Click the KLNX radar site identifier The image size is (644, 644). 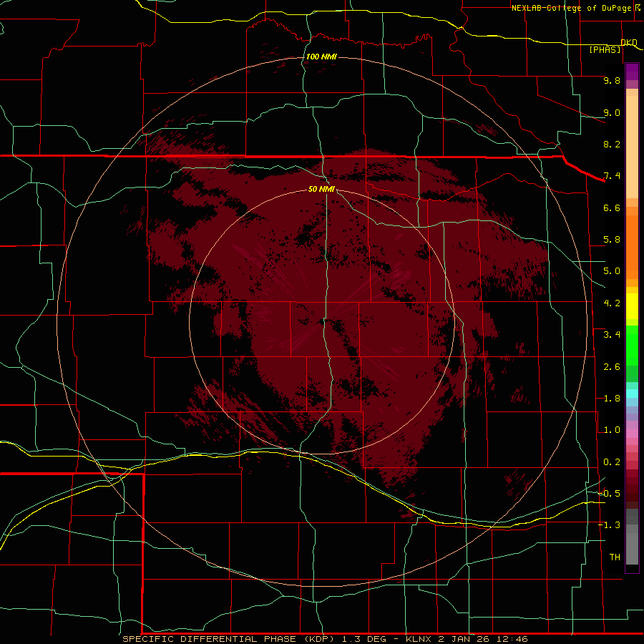click(419, 639)
